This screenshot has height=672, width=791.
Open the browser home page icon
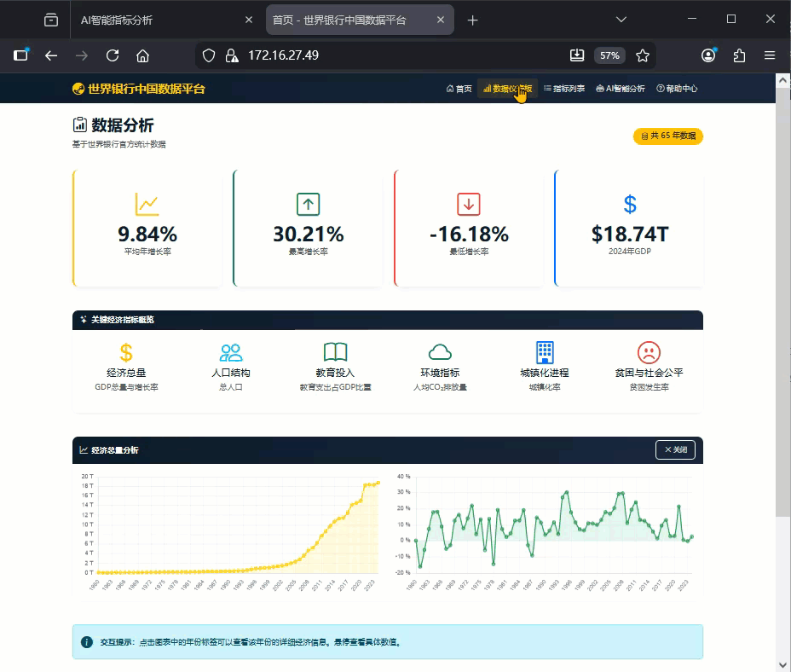point(142,55)
